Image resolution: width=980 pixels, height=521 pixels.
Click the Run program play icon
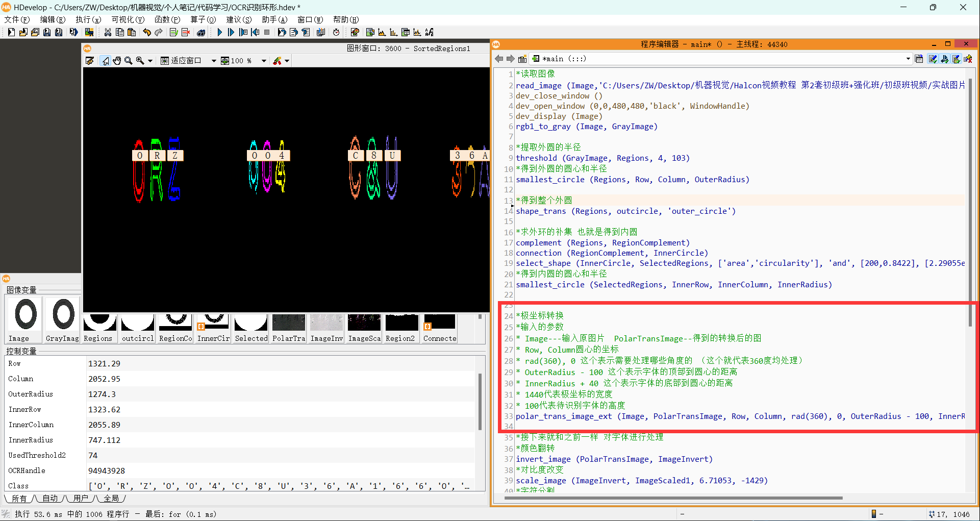pyautogui.click(x=219, y=32)
